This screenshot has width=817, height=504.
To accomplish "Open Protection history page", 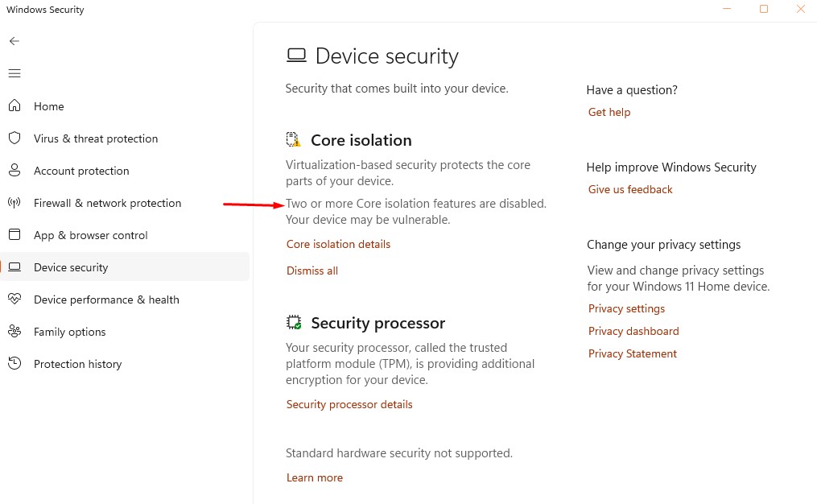I will (77, 364).
